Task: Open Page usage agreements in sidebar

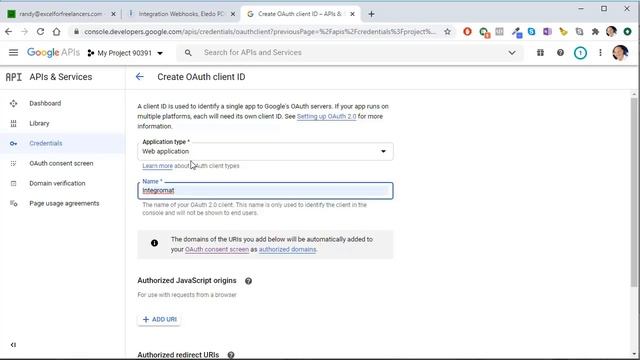Action: tap(63, 203)
